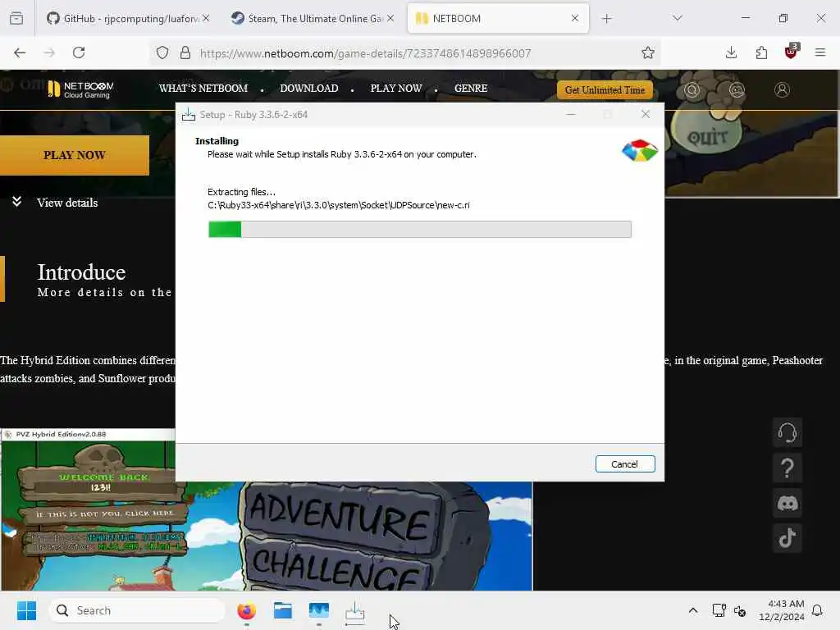
Task: Open the GENRE navigation item
Action: point(471,89)
